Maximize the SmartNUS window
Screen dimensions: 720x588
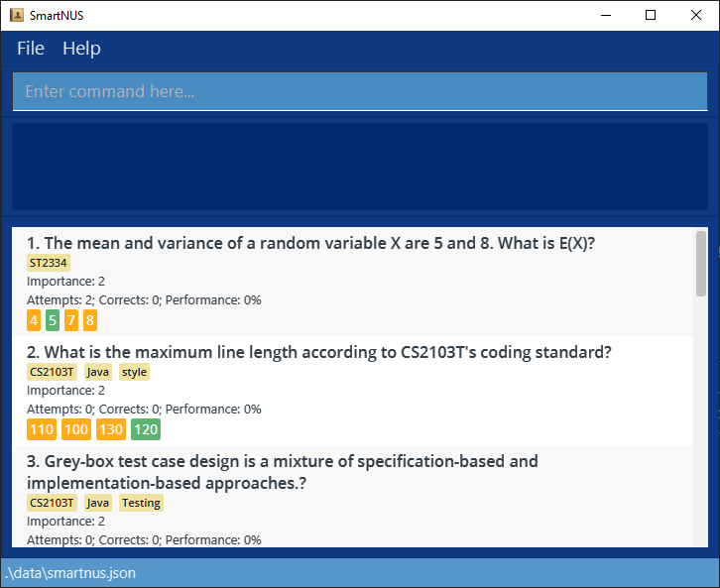coord(651,15)
